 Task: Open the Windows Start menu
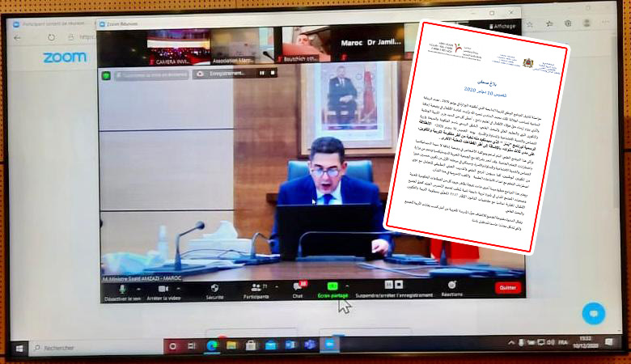tap(17, 347)
